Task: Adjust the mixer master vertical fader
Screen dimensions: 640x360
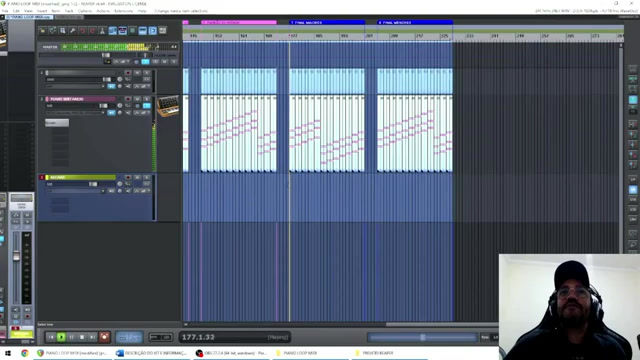Action: (16, 256)
